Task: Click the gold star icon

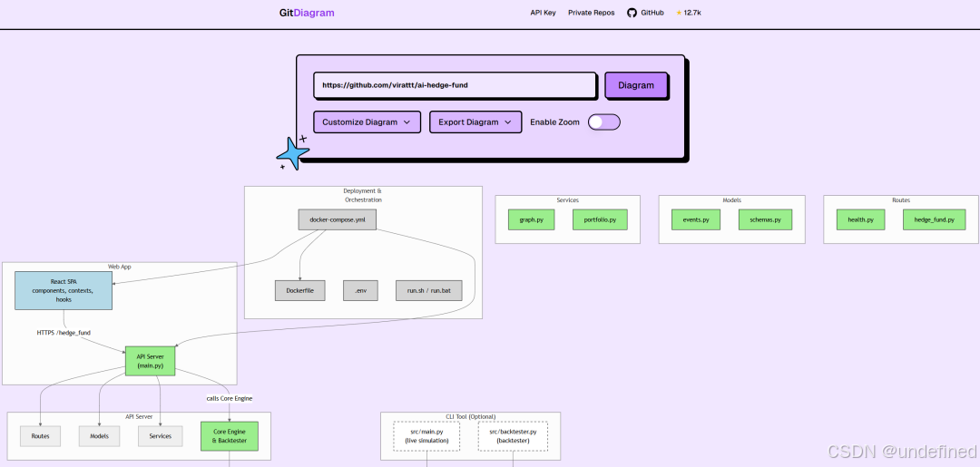Action: point(679,13)
